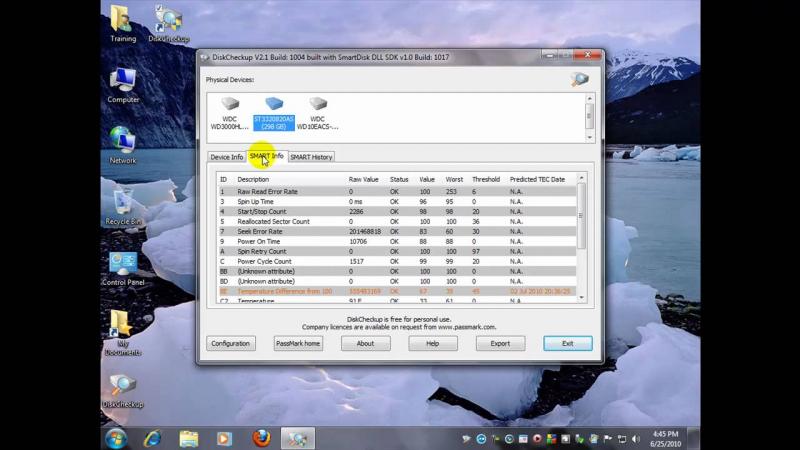Select the Spin Up Time row
This screenshot has height=450, width=800.
pos(396,202)
